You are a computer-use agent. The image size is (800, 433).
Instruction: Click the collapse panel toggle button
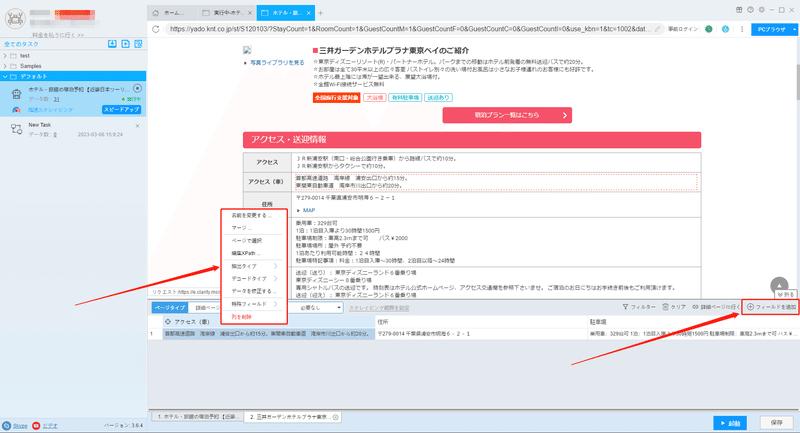786,294
